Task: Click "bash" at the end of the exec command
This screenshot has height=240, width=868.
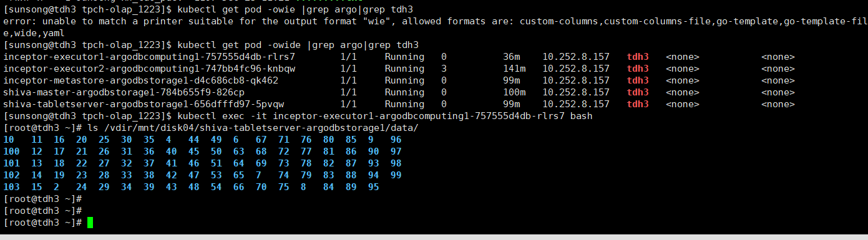Action: [x=581, y=116]
